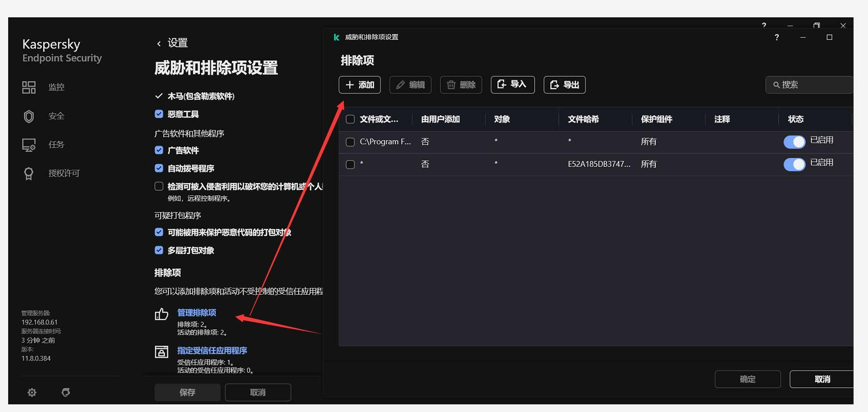Click the 删除 delete button
The width and height of the screenshot is (868, 412).
click(461, 85)
